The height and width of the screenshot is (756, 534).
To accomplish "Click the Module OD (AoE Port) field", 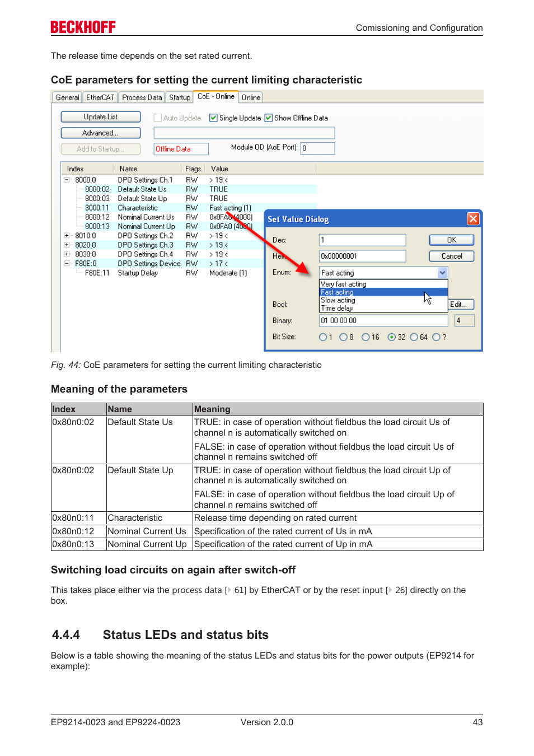I will 317,148.
